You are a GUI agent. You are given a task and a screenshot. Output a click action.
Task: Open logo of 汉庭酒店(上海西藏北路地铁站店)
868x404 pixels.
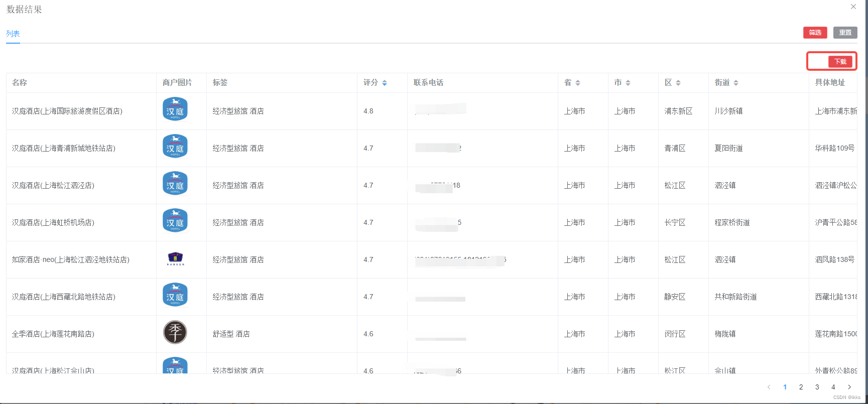coord(175,295)
